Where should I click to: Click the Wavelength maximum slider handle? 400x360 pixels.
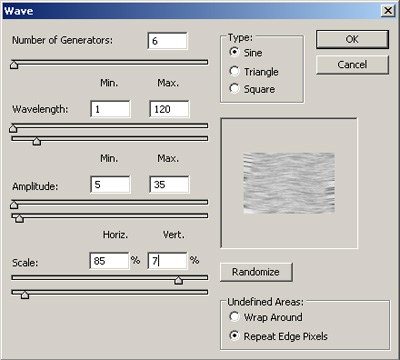37,141
